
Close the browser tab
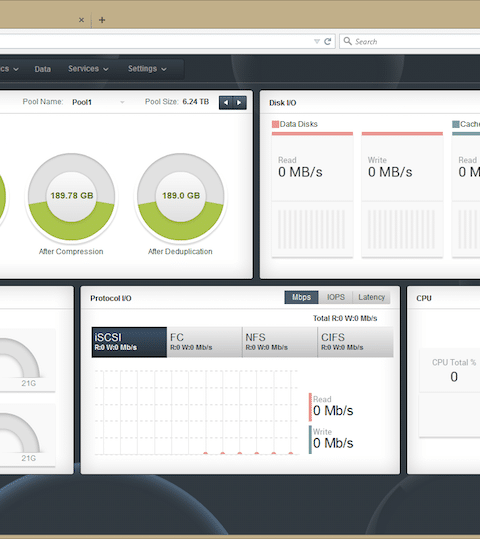click(81, 20)
